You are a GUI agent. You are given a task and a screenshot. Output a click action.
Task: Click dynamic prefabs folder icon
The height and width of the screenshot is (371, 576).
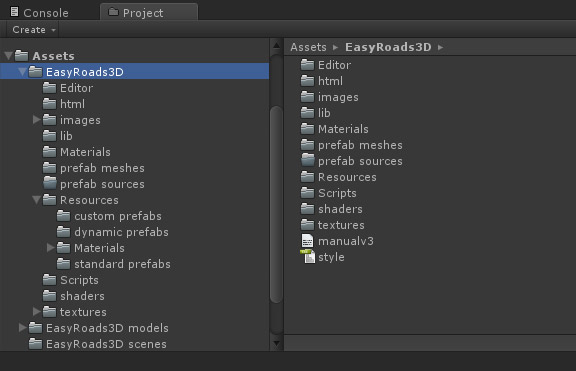click(x=63, y=232)
